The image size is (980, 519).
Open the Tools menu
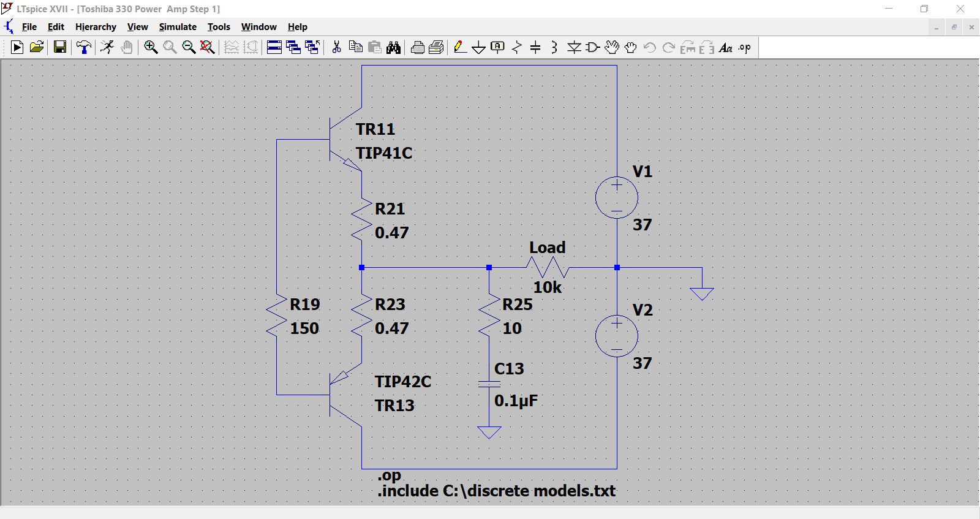pos(219,27)
